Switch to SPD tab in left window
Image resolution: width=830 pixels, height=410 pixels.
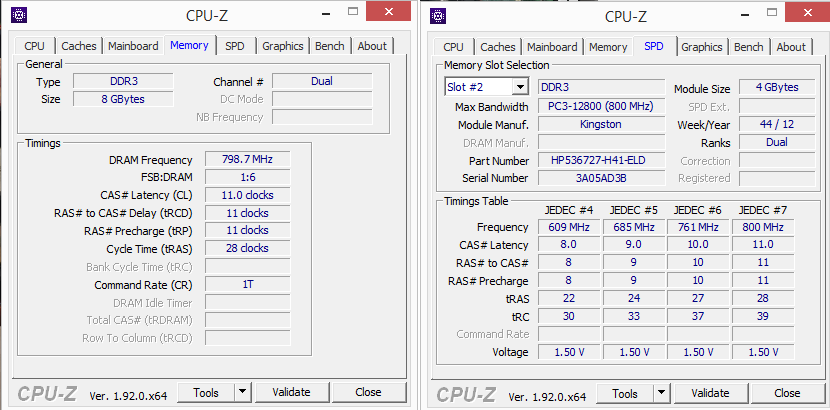click(x=234, y=46)
